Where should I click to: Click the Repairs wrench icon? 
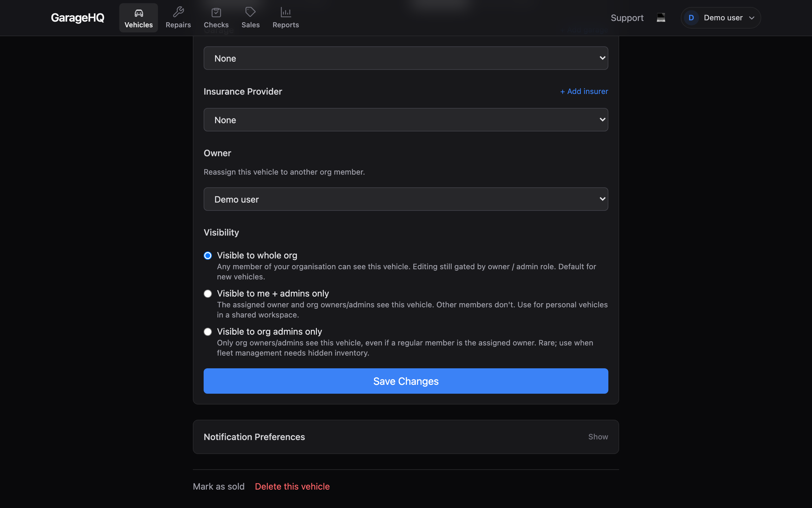(178, 12)
